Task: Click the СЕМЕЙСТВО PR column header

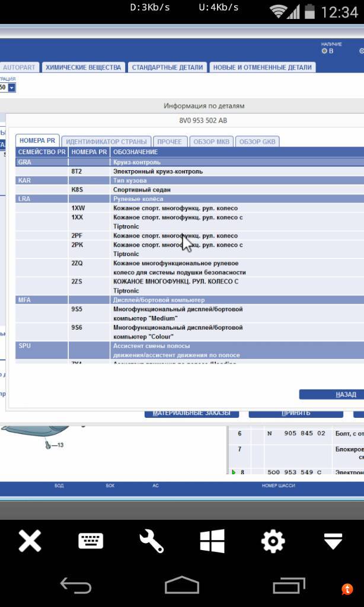Action: 42,152
